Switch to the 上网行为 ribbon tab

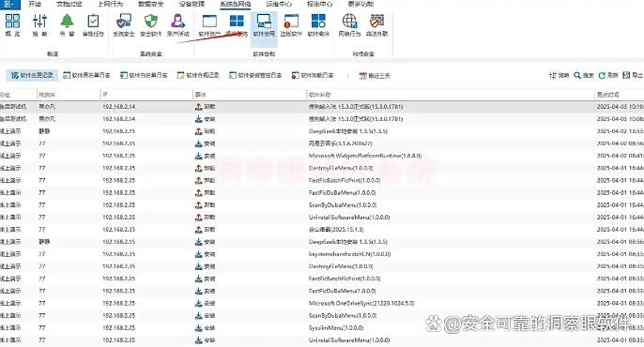coord(110,4)
